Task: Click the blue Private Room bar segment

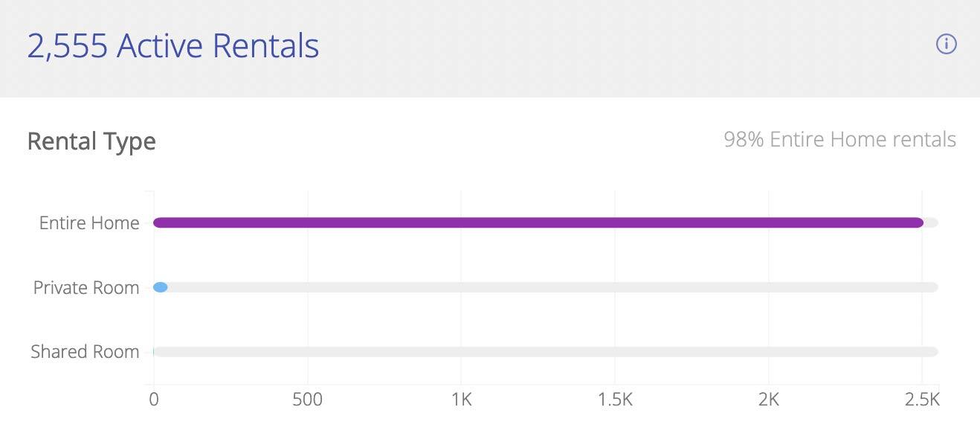Action: coord(160,287)
